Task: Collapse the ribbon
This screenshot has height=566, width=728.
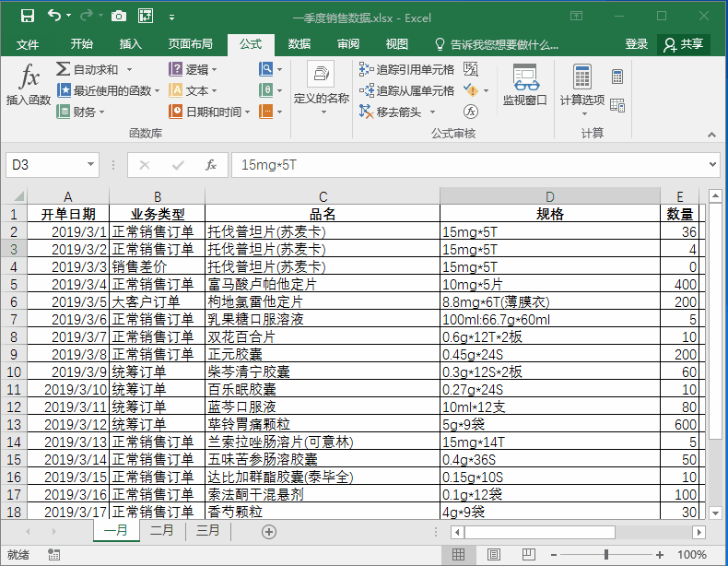Action: pos(711,135)
